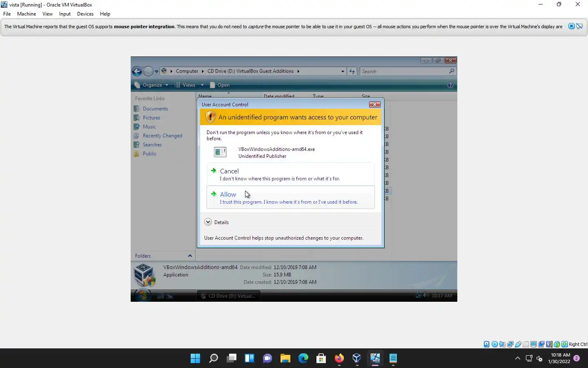
Task: Open the recent pages dropdown arrow
Action: coord(156,71)
